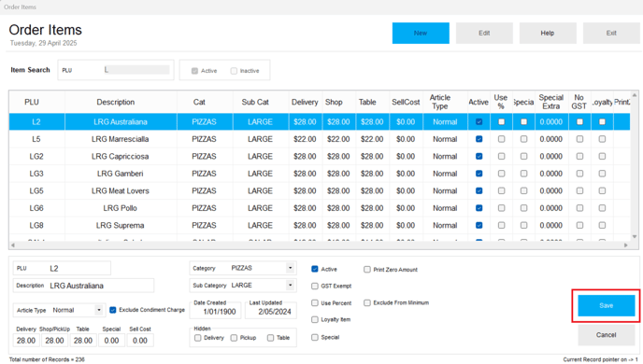Click the table's vertical scrollbar down arrow
This screenshot has height=364, width=643.
(x=635, y=237)
